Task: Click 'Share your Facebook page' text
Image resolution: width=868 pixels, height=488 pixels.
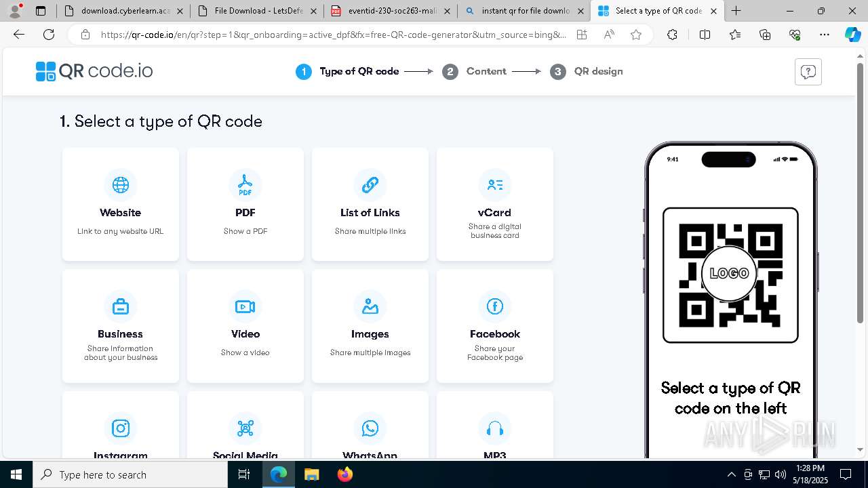Action: (x=495, y=353)
